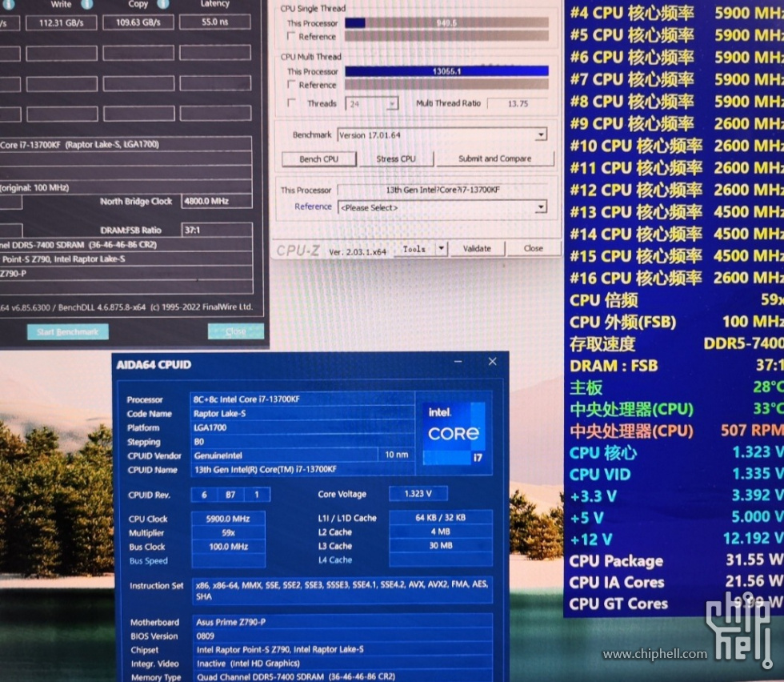Viewport: 784px width, 682px height.
Task: Click the L1I / L1D Cache value 64 KB / 32 KB
Action: coord(441,518)
